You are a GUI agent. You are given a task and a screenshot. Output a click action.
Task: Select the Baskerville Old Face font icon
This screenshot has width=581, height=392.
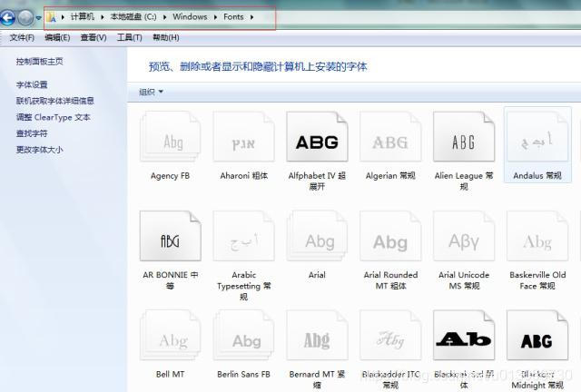(537, 236)
